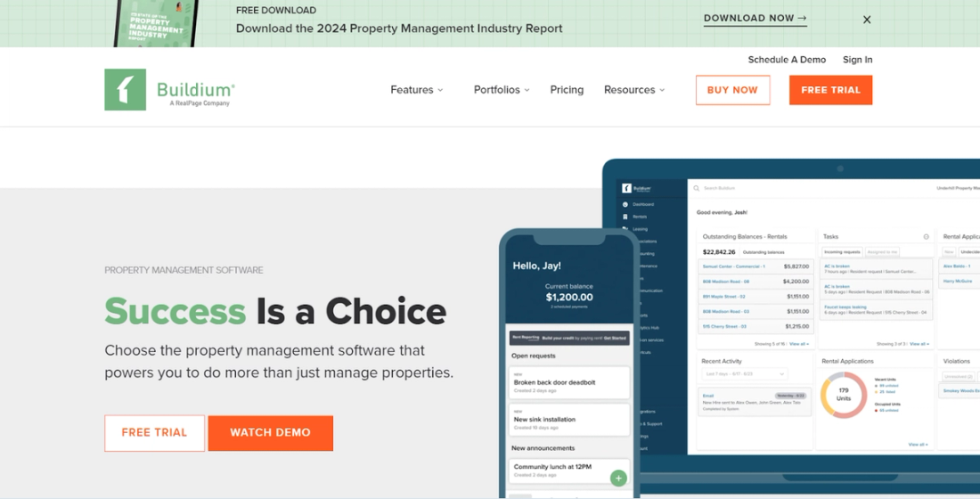The image size is (980, 499).
Task: Click the Buildium logo inside the laptop mockup
Action: pos(636,188)
